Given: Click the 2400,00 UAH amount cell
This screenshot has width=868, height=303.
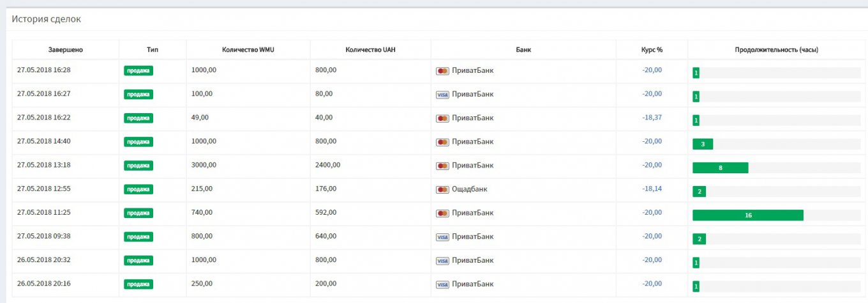Looking at the screenshot, I should pyautogui.click(x=328, y=165).
